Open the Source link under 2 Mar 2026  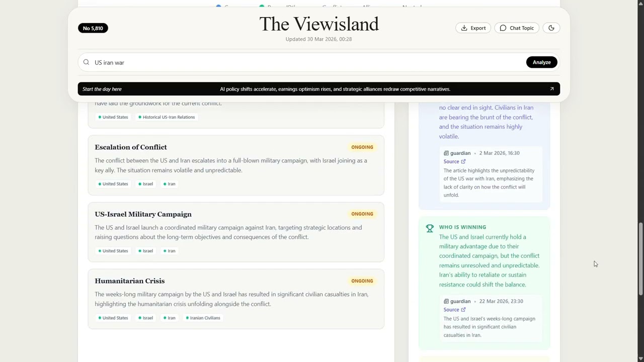click(x=455, y=162)
